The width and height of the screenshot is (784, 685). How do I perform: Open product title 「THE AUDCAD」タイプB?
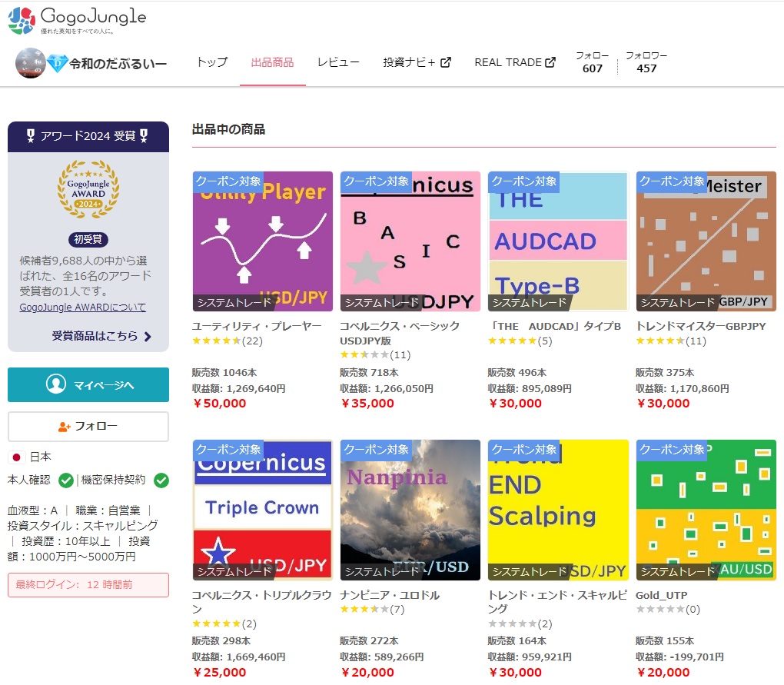click(x=554, y=326)
